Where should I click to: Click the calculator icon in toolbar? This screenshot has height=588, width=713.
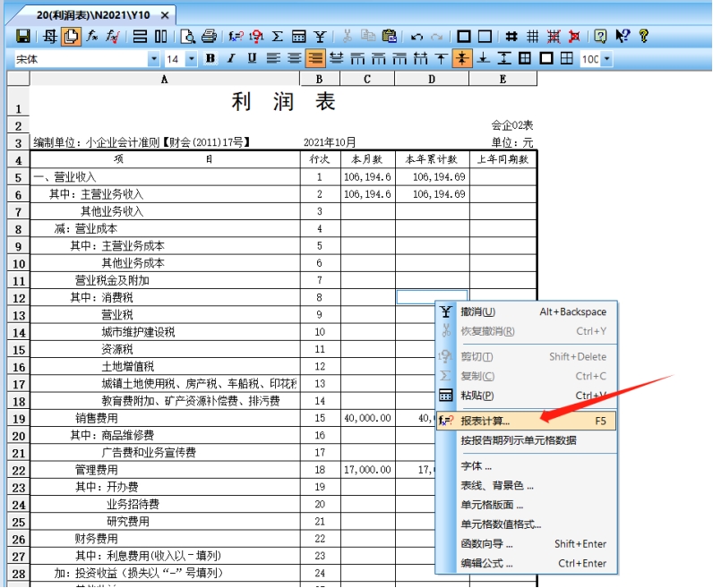(x=298, y=37)
